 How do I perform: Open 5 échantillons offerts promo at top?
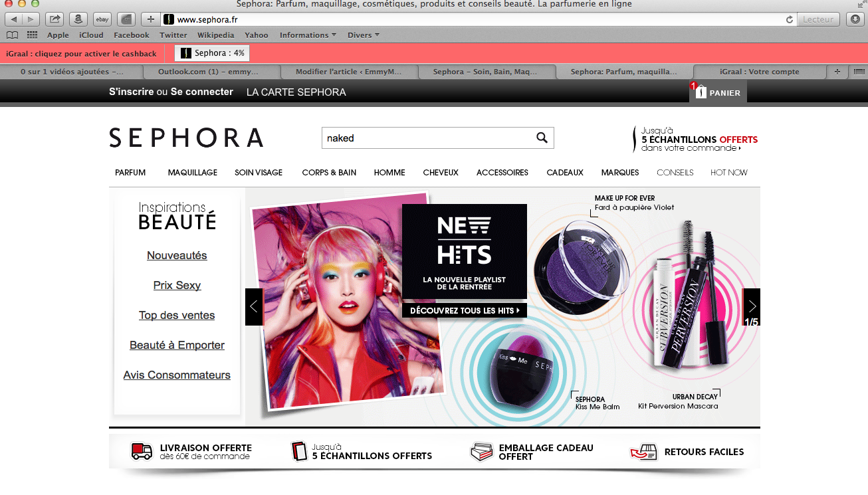[697, 140]
